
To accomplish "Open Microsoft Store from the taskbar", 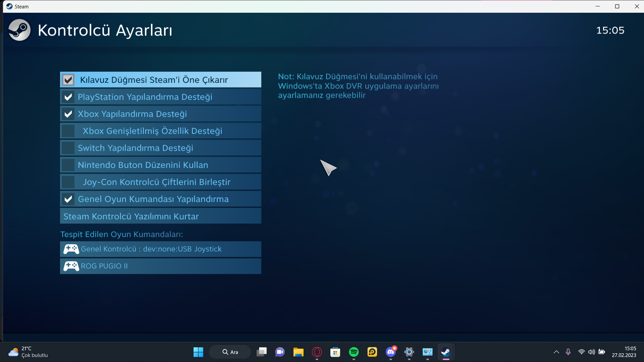I will pyautogui.click(x=335, y=352).
